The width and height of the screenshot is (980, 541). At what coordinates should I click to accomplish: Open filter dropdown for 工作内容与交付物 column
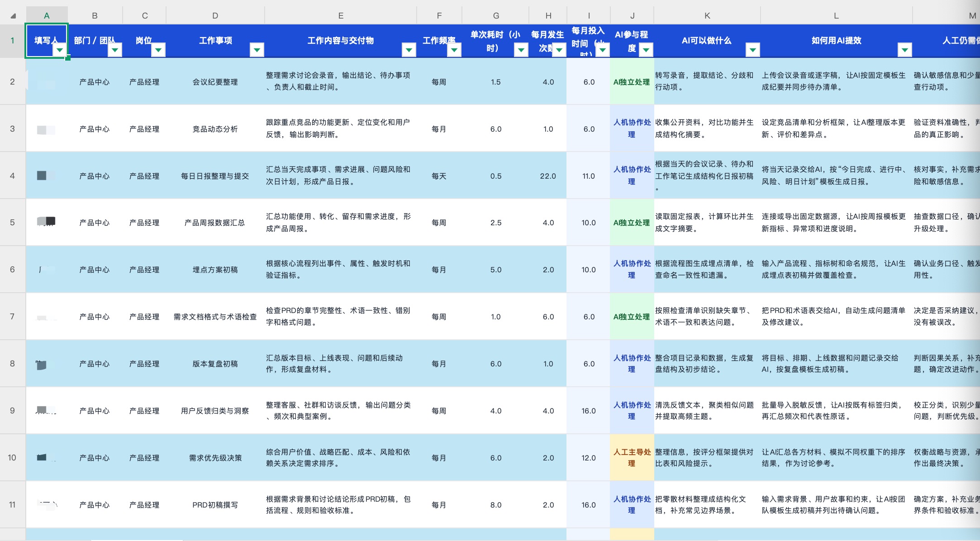(409, 50)
